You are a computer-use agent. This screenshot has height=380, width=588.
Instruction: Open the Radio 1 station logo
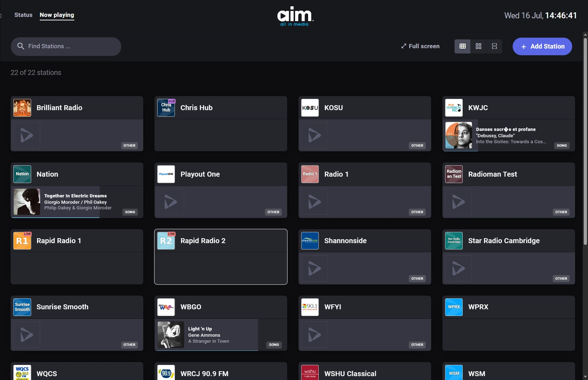coord(310,174)
